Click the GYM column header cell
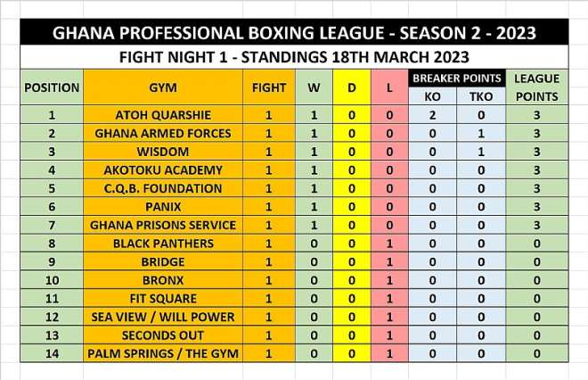 163,87
